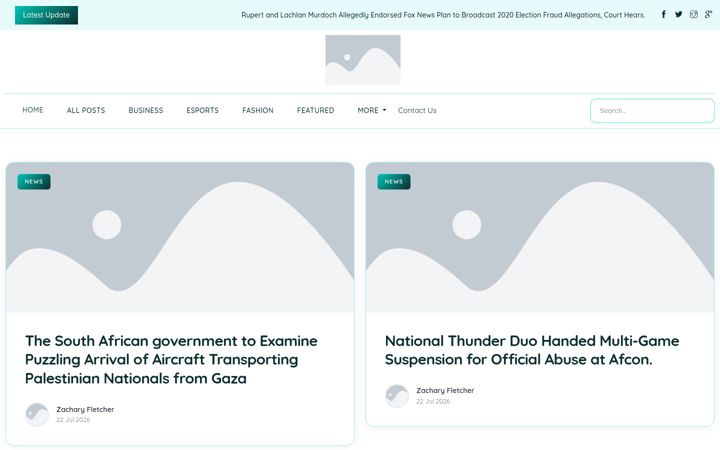Image resolution: width=720 pixels, height=450 pixels.
Task: Open the FEATURED category
Action: (x=315, y=110)
